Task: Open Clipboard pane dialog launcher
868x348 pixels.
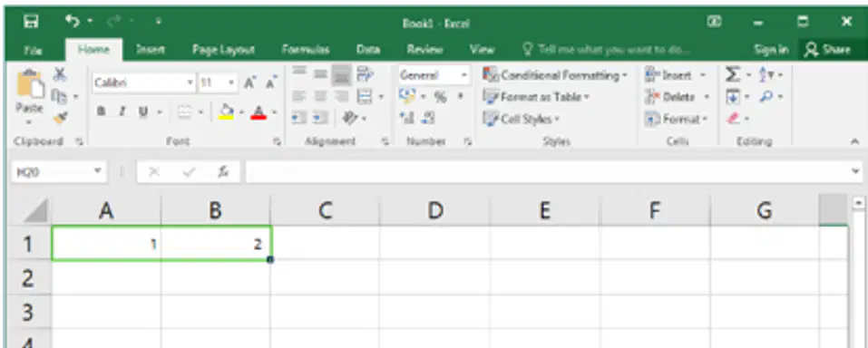Action: point(79,142)
